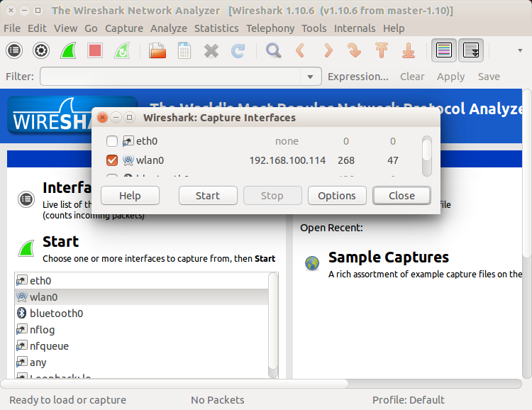Click the Help button in Capture Interfaces dialog
This screenshot has width=532, height=410.
pyautogui.click(x=130, y=196)
